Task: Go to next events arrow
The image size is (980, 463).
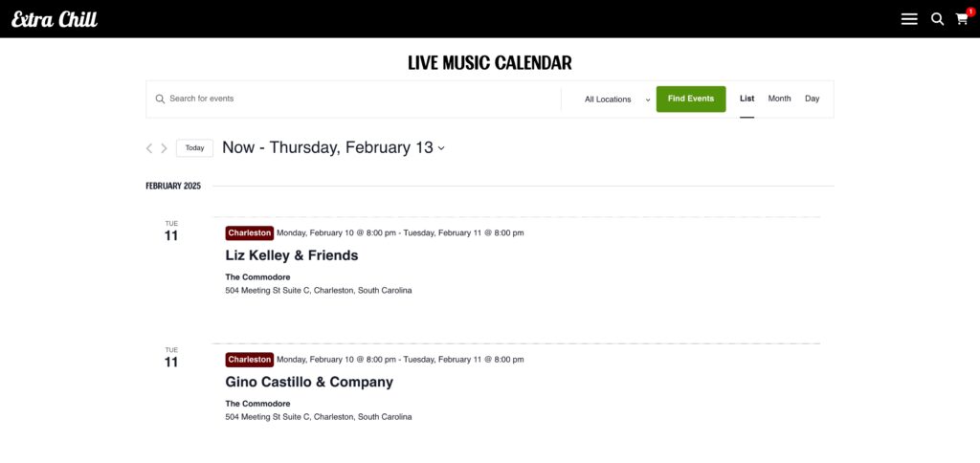Action: (x=164, y=148)
